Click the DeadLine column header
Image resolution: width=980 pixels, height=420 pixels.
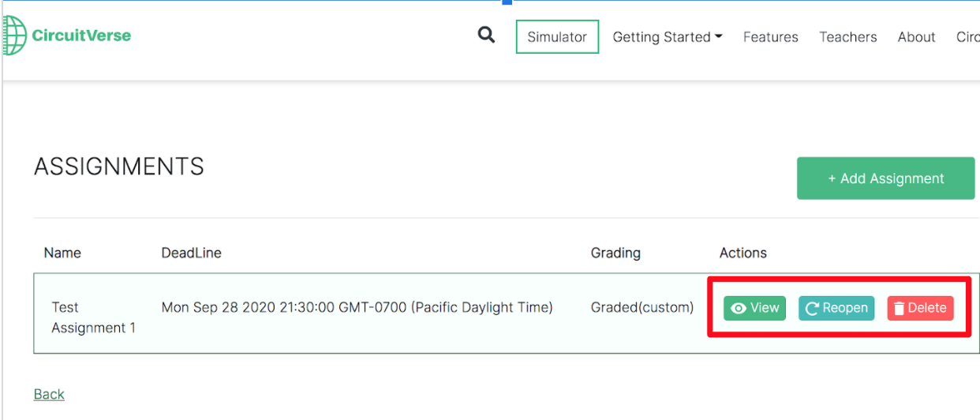click(x=191, y=253)
